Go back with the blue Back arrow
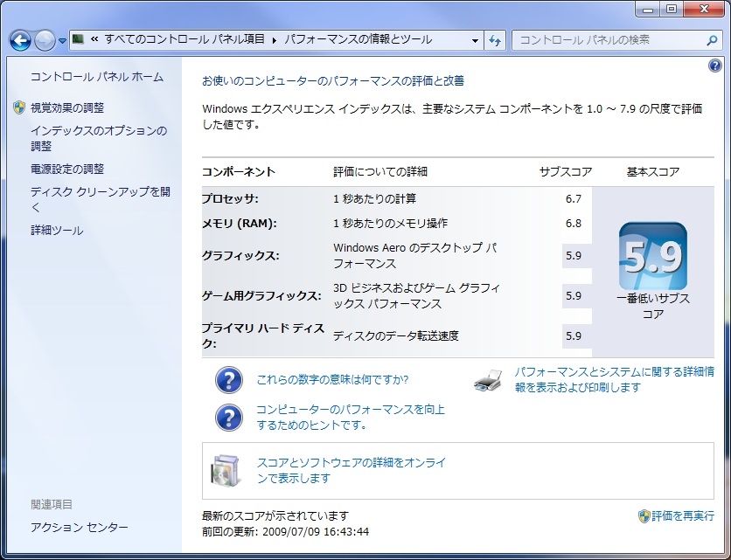The height and width of the screenshot is (560, 731). 20,40
